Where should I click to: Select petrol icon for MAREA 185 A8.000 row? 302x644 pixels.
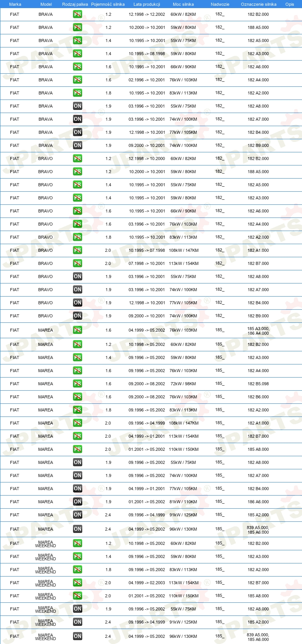[78, 449]
